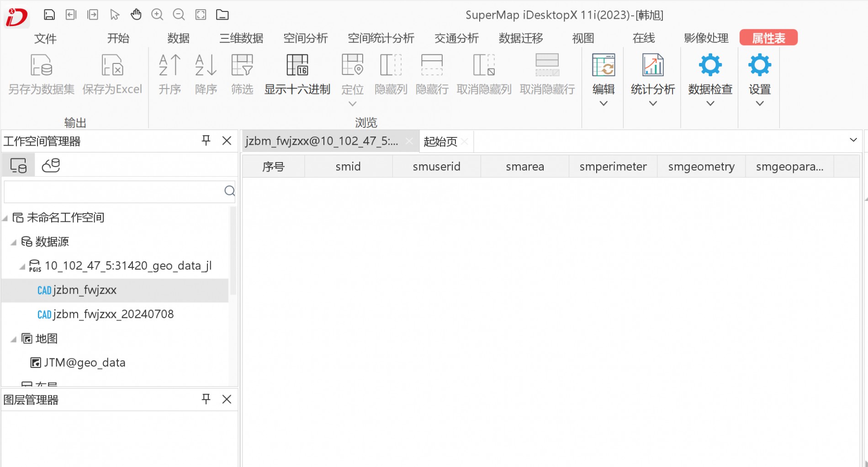Click 取消隐藏列 unhide column
Viewport: 868px width, 467px height.
[x=484, y=74]
